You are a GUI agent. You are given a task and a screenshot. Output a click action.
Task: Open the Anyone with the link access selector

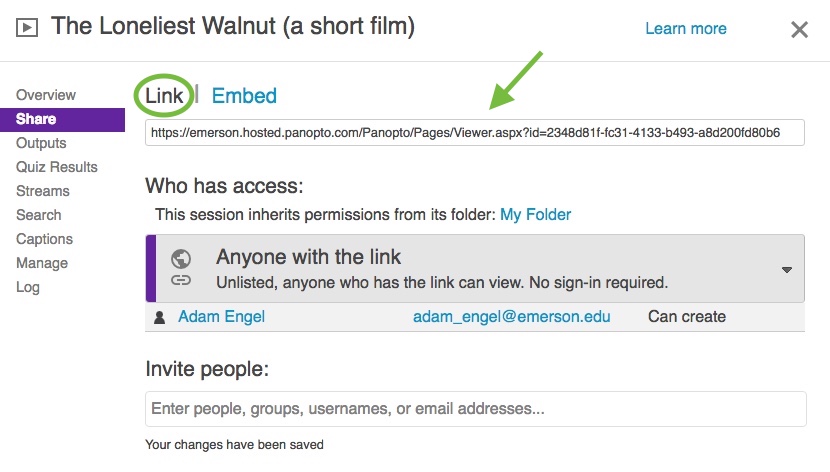point(475,269)
